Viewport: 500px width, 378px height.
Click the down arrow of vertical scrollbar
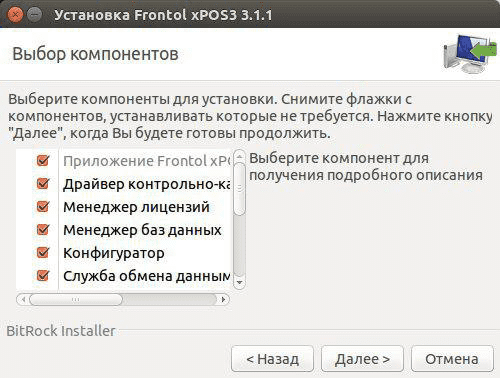point(239,283)
